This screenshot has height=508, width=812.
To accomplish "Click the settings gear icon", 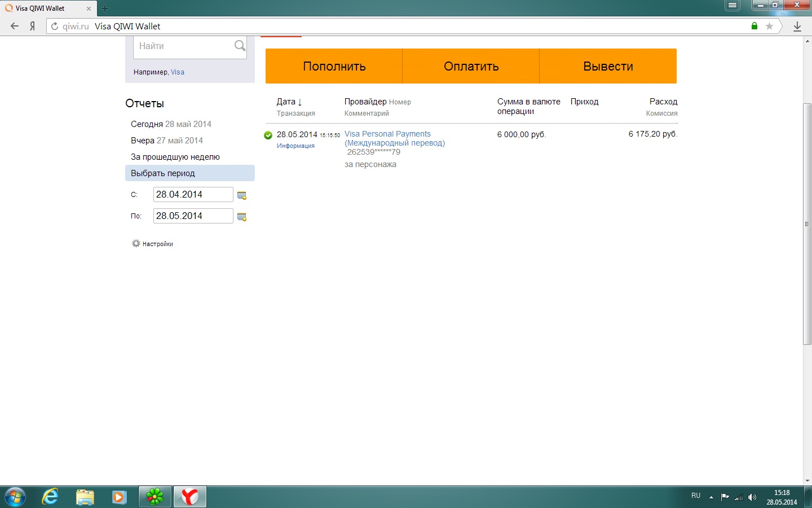I will (136, 243).
